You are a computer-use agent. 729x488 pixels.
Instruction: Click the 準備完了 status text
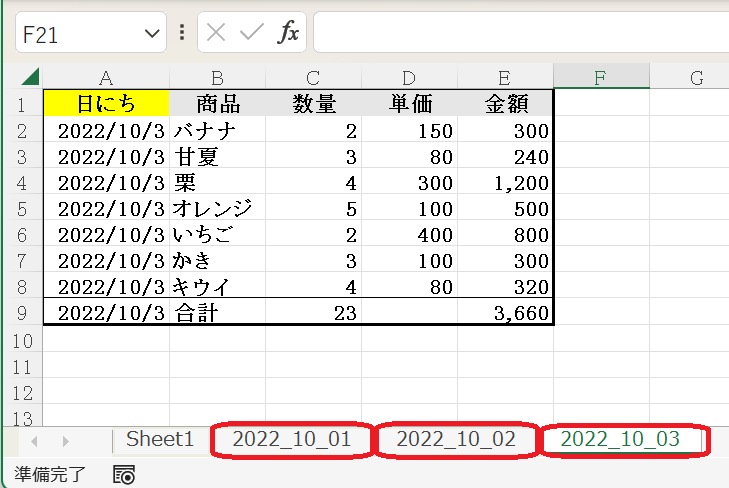(50, 475)
